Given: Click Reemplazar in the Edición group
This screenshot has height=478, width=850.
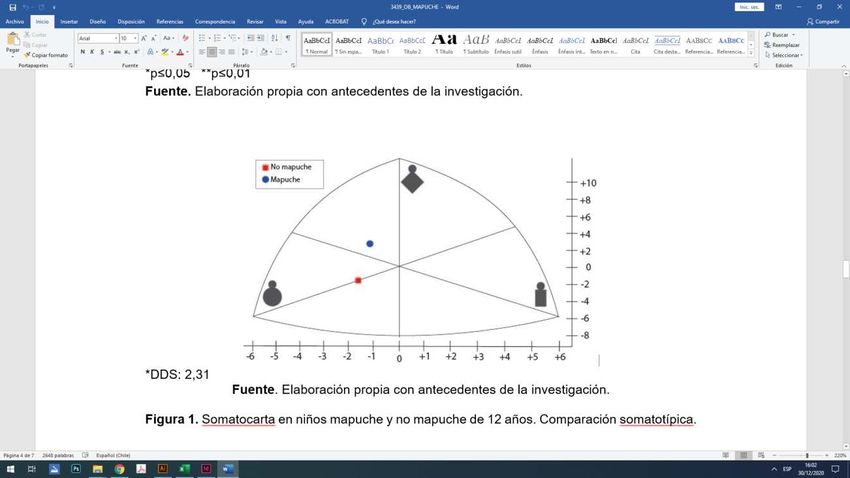Looking at the screenshot, I should [781, 45].
